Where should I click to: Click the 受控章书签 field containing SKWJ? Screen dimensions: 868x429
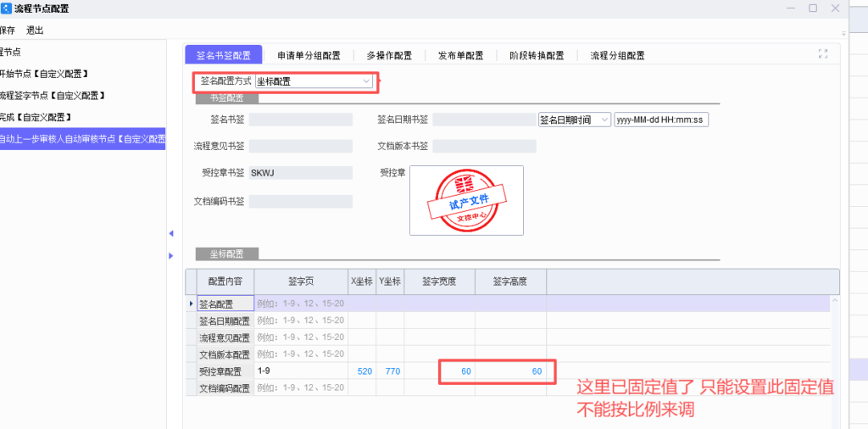(x=301, y=173)
